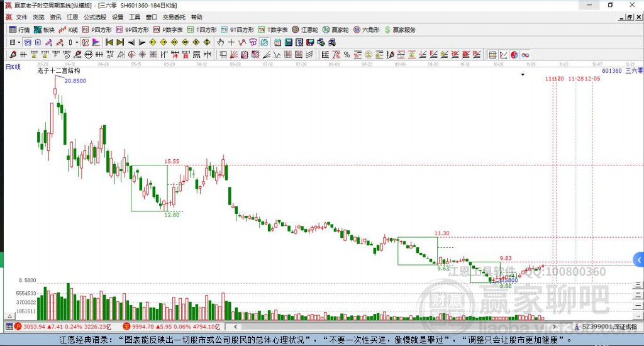Click the 11-28 date marker
The image size is (644, 346).
coord(576,79)
